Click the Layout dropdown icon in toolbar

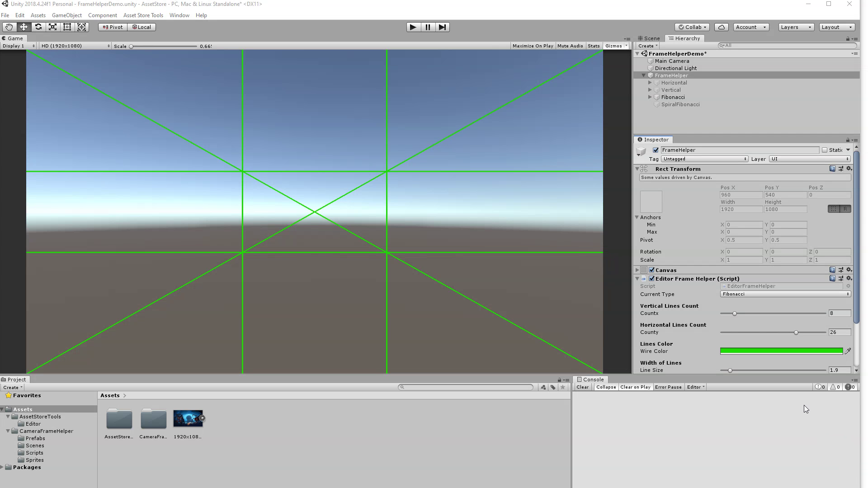coord(851,27)
